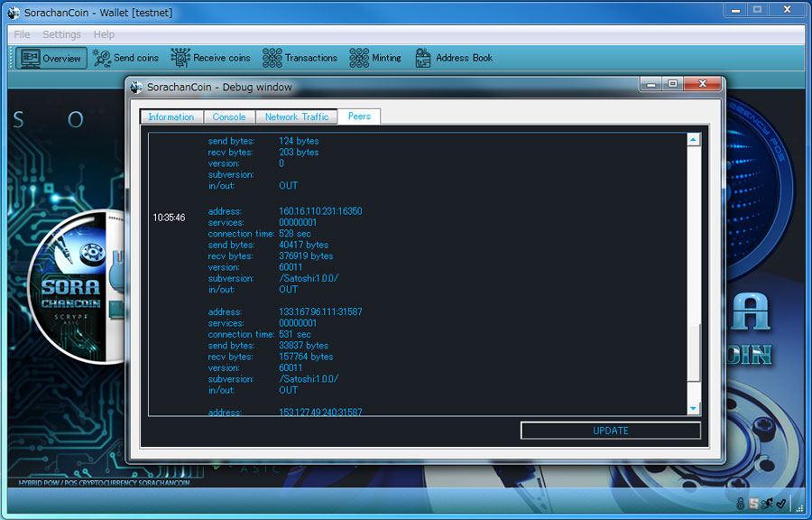
Task: Click the send bytes value 124 bytes
Action: pos(299,141)
